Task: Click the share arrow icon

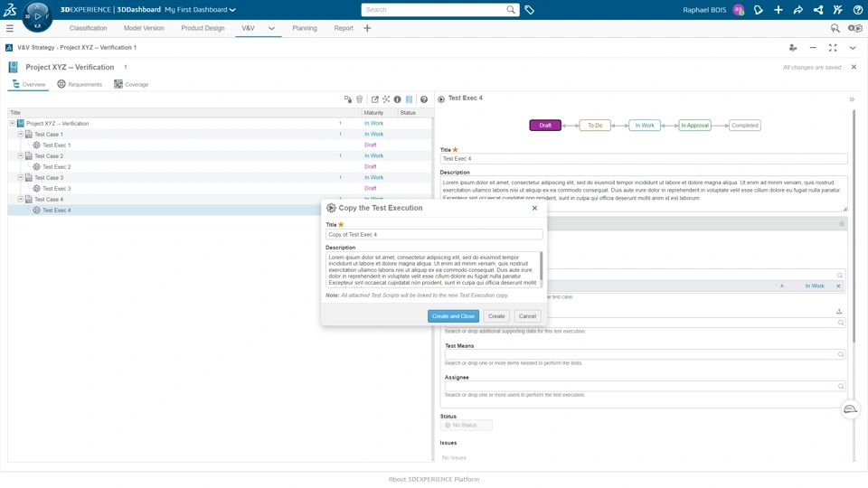Action: [797, 10]
